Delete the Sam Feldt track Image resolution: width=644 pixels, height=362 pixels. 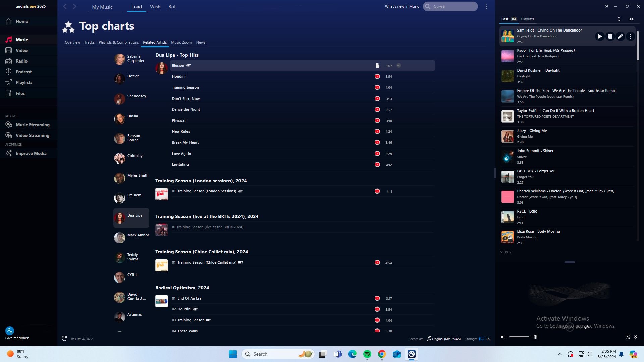pyautogui.click(x=610, y=36)
